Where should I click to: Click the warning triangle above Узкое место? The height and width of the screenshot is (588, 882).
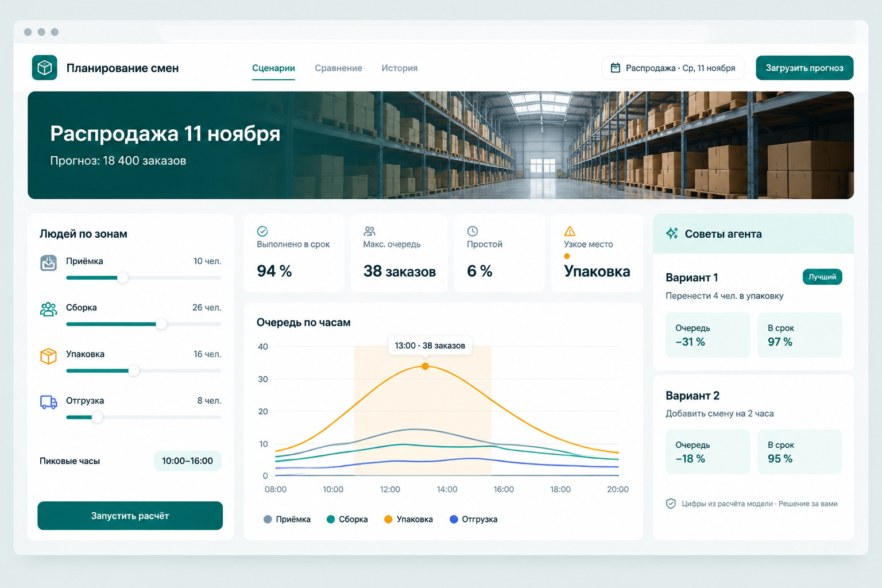(570, 231)
